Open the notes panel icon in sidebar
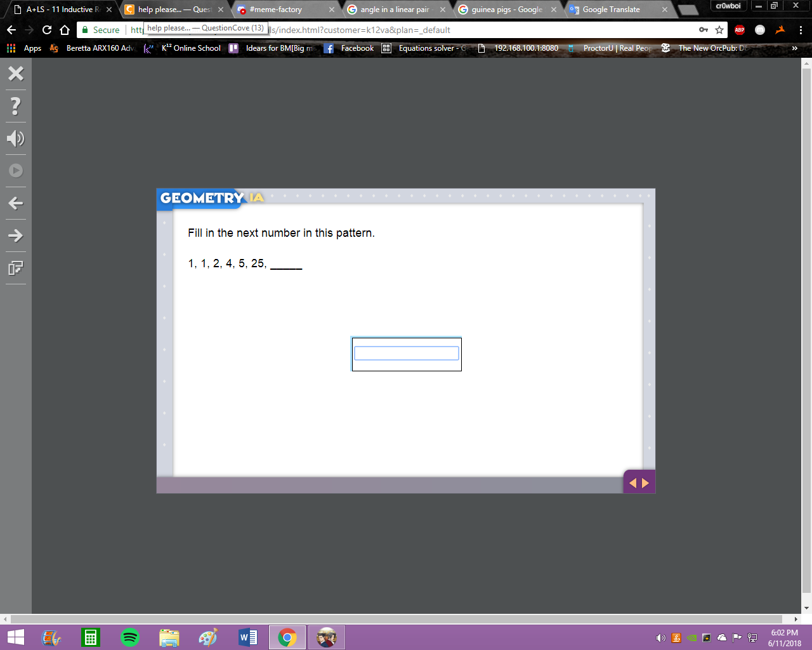This screenshot has width=812, height=650. click(16, 268)
